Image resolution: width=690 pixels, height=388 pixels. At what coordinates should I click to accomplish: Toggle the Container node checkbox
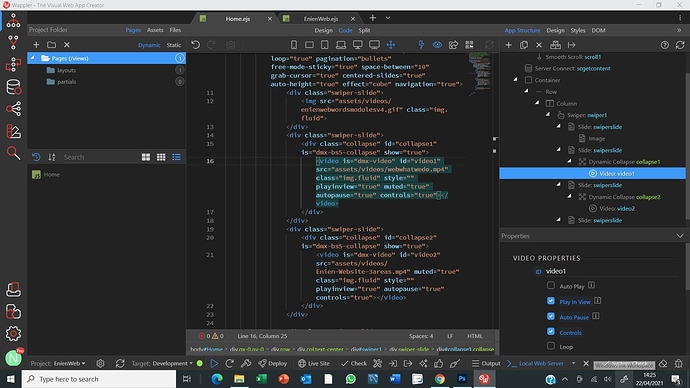coord(529,80)
